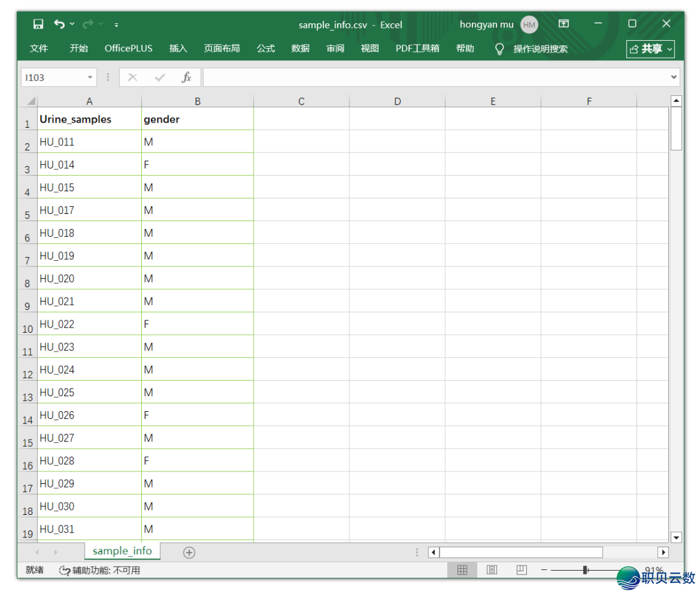
Task: Open the 数据 ribbon tab
Action: click(300, 49)
